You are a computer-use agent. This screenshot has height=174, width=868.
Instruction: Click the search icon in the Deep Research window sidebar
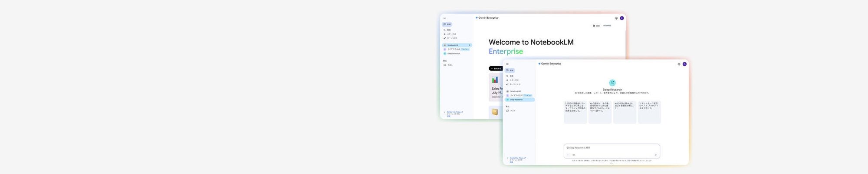(x=507, y=76)
